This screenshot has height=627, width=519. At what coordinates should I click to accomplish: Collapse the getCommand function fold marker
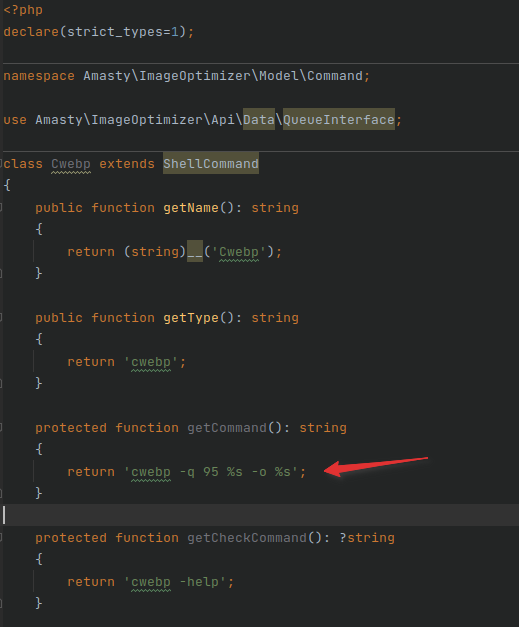coord(1,427)
